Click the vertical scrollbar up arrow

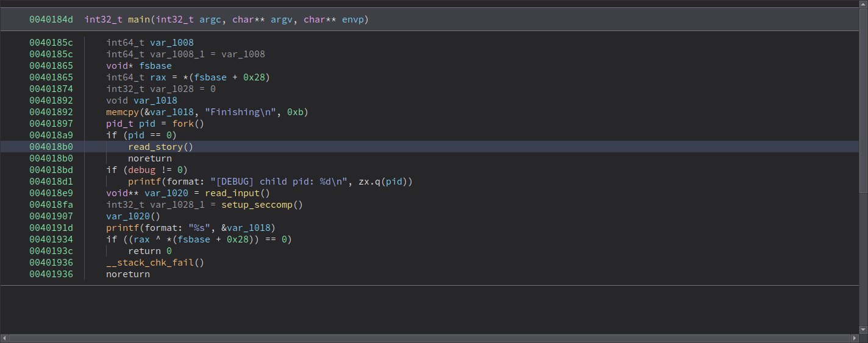coord(863,4)
